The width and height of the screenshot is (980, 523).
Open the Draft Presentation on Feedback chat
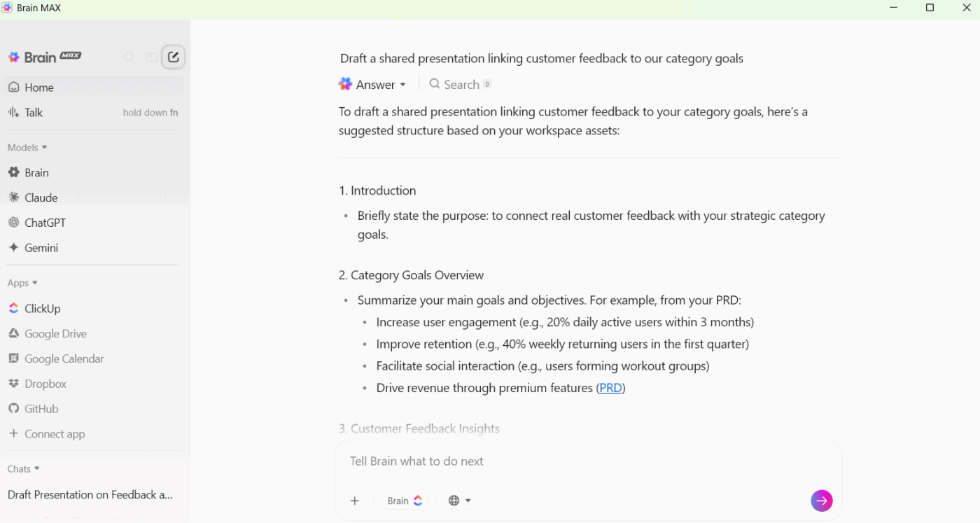[x=89, y=494]
